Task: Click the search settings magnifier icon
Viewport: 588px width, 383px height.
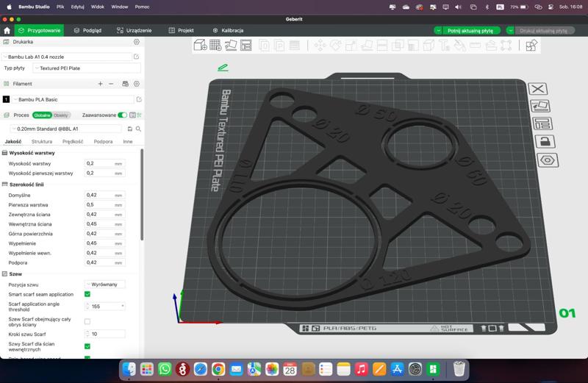Action: (138, 129)
